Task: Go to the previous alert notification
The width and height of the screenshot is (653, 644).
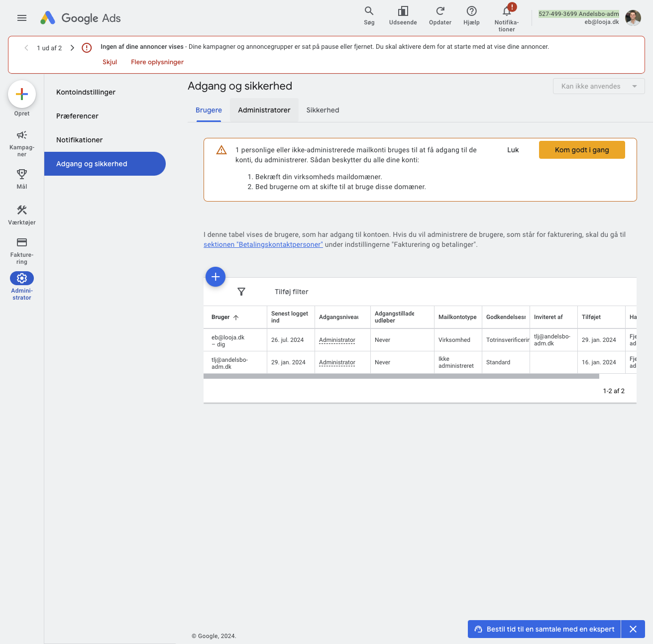Action: pos(26,48)
